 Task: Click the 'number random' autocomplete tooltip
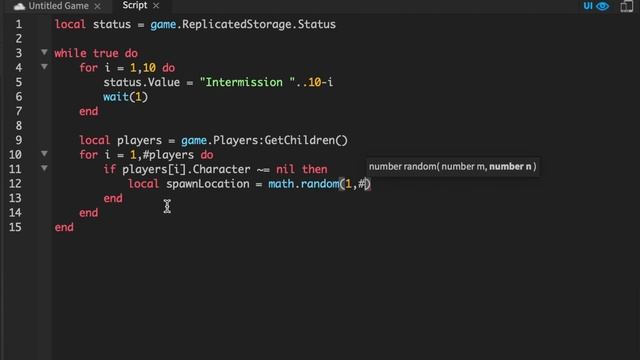pyautogui.click(x=452, y=167)
